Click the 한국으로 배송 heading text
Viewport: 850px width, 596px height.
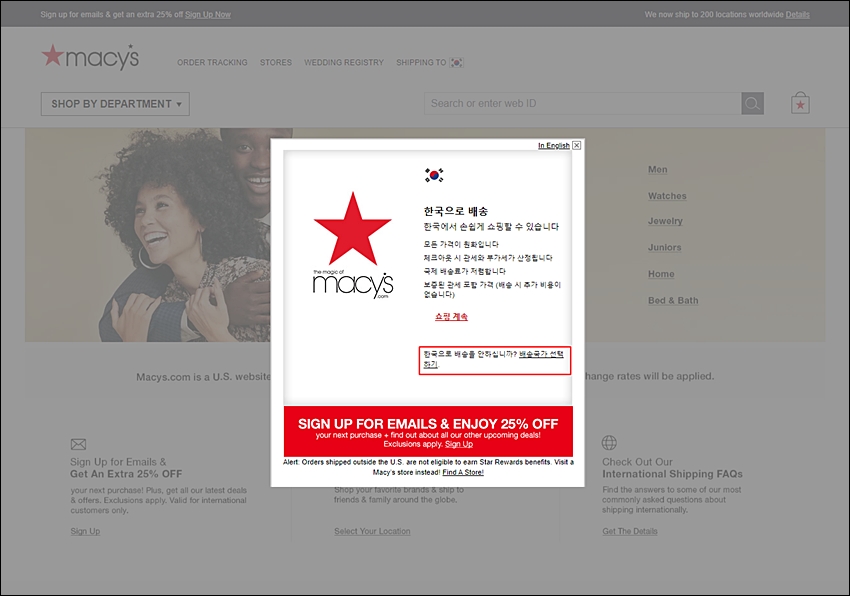click(456, 211)
